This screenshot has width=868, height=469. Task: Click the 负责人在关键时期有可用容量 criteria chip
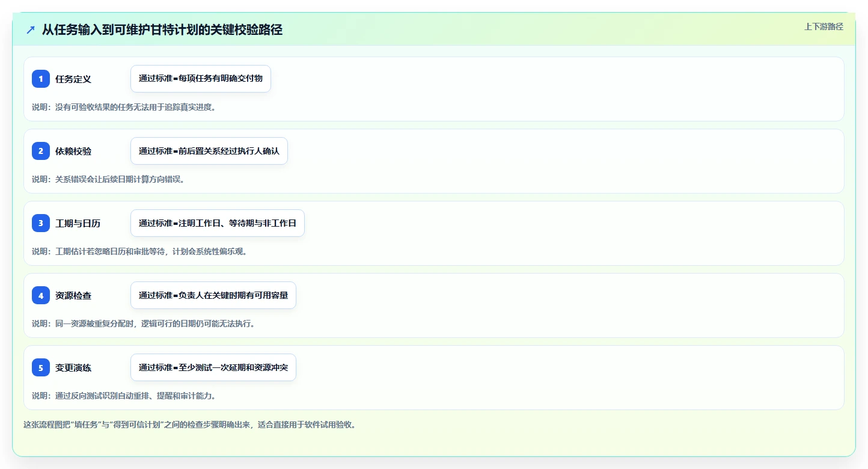pos(213,295)
